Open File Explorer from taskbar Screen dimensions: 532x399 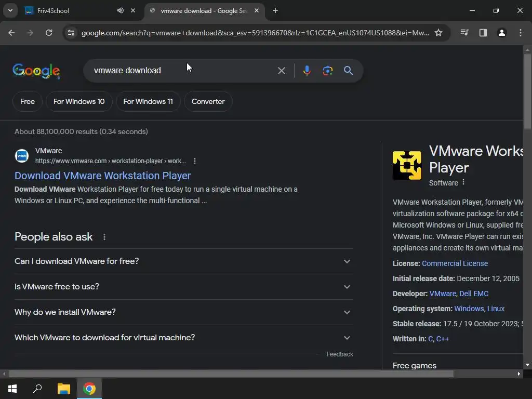coord(63,389)
